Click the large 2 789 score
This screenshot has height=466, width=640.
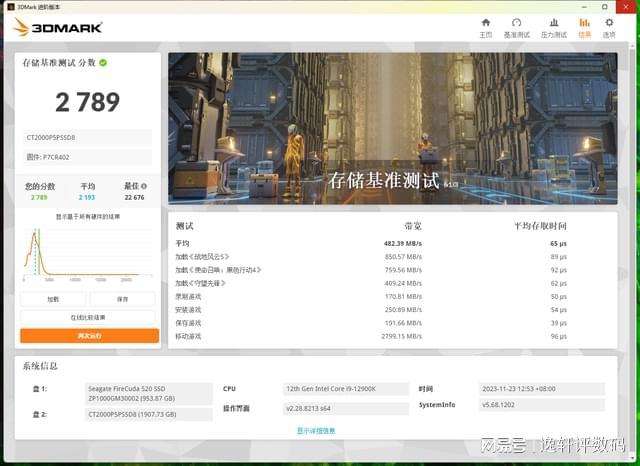coord(87,102)
